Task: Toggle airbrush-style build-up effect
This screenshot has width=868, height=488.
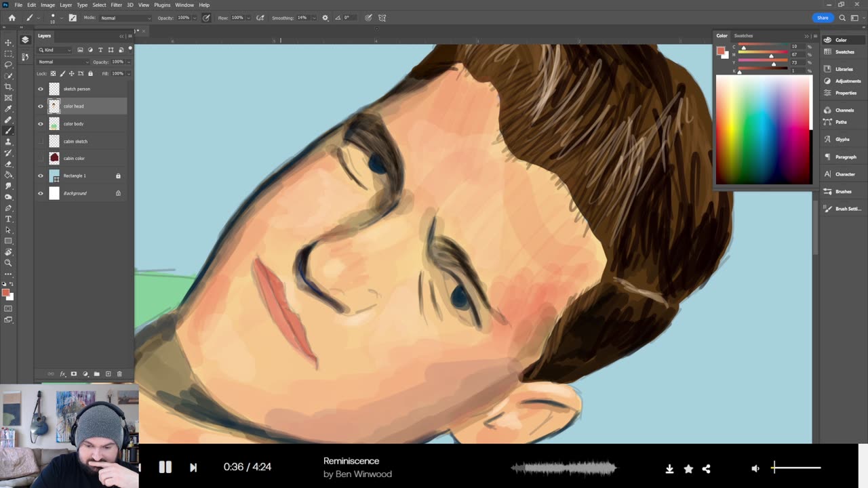Action: tap(261, 18)
